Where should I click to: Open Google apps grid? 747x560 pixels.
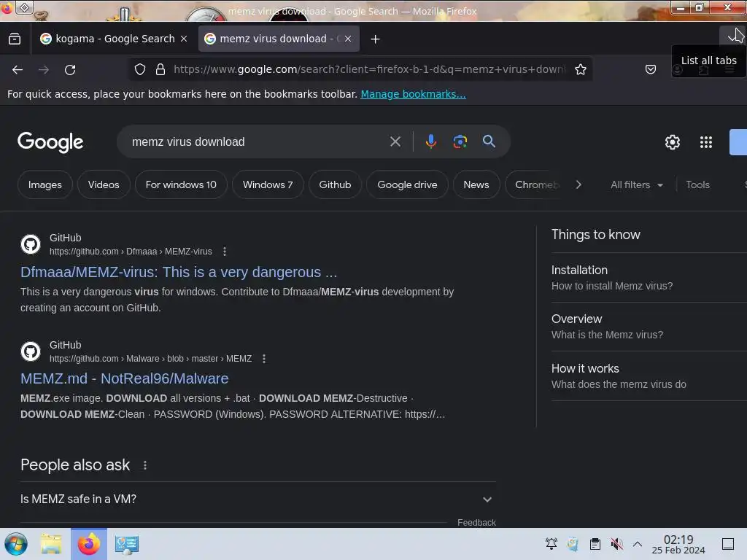706,142
